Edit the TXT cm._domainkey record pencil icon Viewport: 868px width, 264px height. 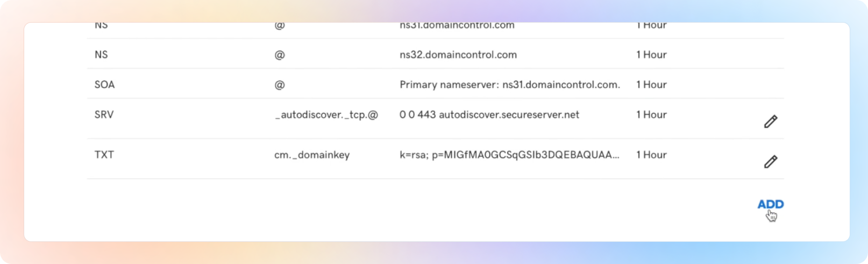click(771, 162)
